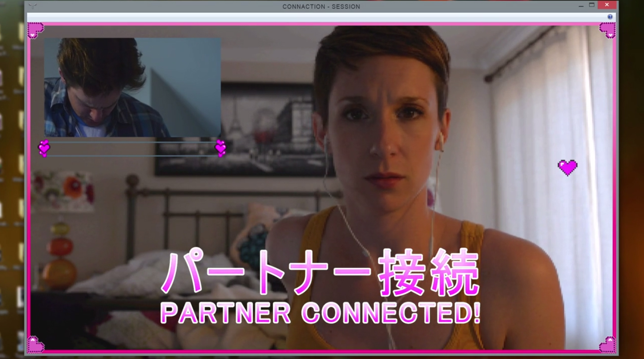
Task: Close the CONNACTION session window
Action: click(x=607, y=5)
